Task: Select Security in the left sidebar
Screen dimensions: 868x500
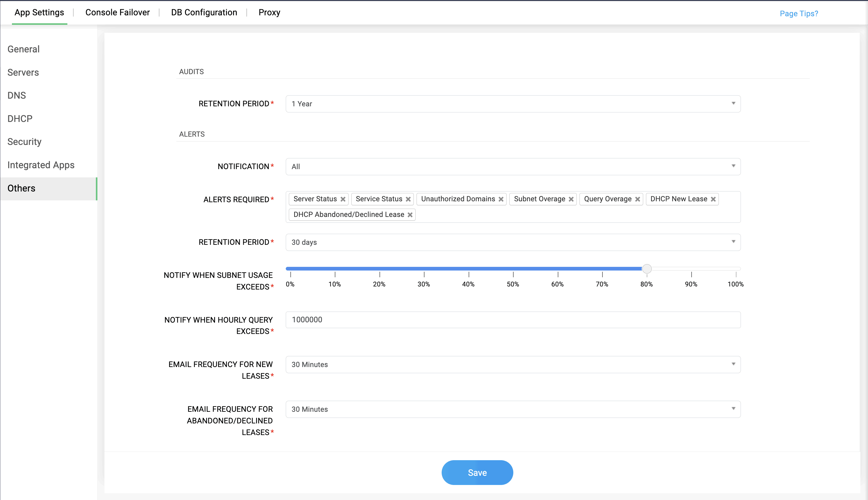Action: [x=25, y=142]
